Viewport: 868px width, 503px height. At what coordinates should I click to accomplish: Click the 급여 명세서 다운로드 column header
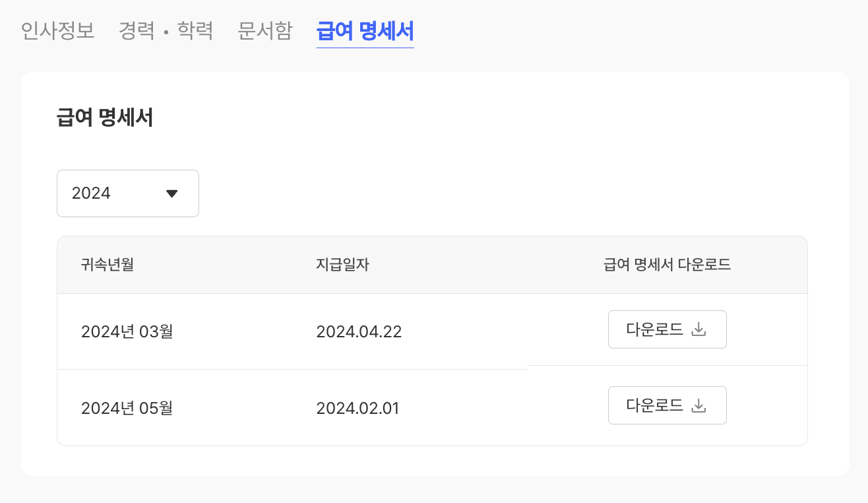coord(667,265)
